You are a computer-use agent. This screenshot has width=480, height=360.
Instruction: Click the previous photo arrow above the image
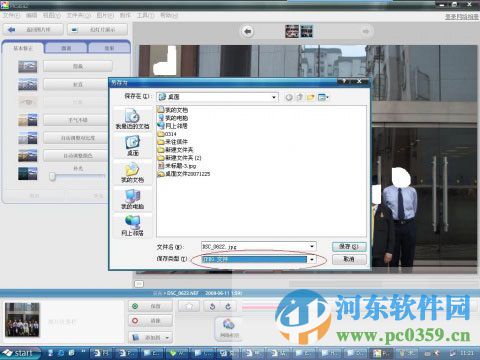click(247, 32)
